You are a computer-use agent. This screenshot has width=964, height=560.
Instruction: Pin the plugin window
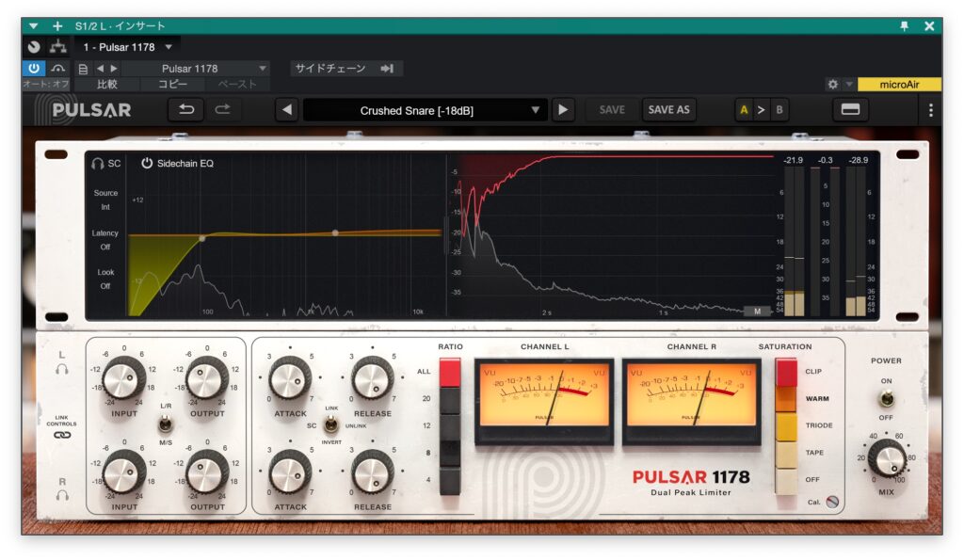[x=905, y=26]
